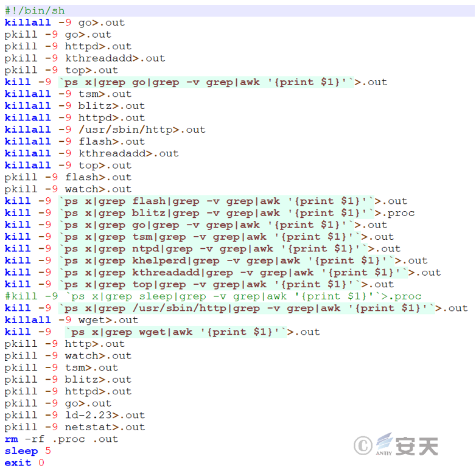Click the 'pkill -9 http>.out' line
The width and height of the screenshot is (476, 471).
65,344
